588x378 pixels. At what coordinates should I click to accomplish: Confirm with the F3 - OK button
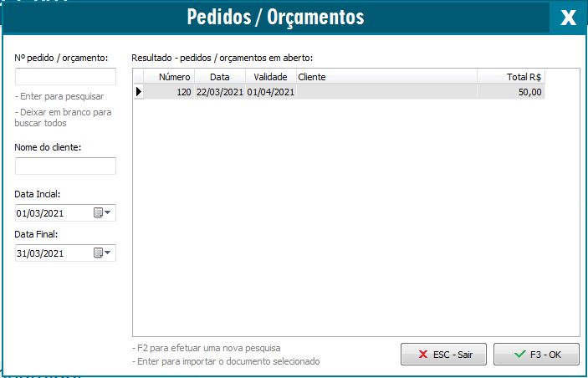537,355
